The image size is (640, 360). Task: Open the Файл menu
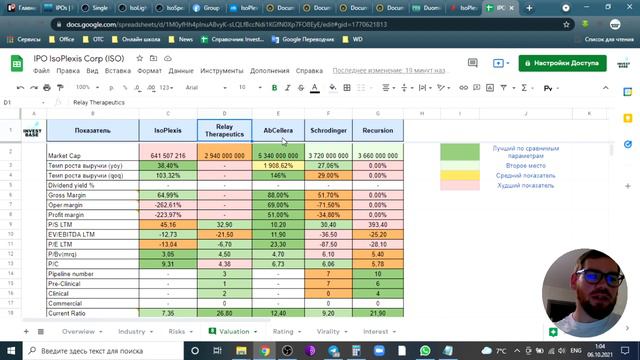click(41, 71)
